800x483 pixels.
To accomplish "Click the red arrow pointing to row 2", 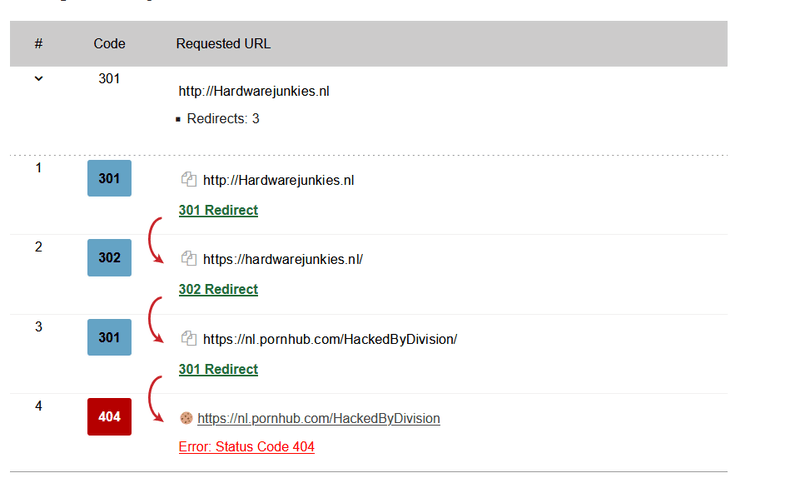I will (155, 241).
